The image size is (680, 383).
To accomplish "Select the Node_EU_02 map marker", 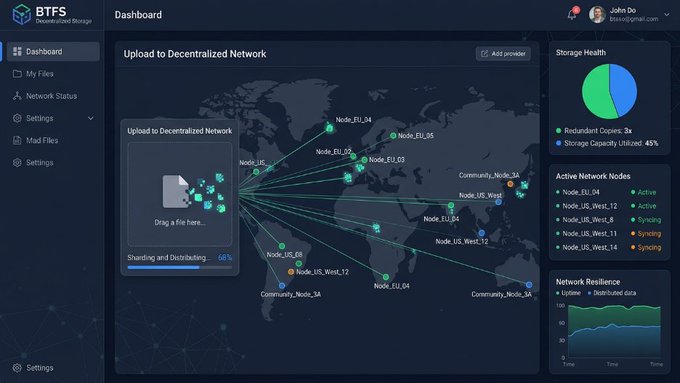I will [353, 157].
